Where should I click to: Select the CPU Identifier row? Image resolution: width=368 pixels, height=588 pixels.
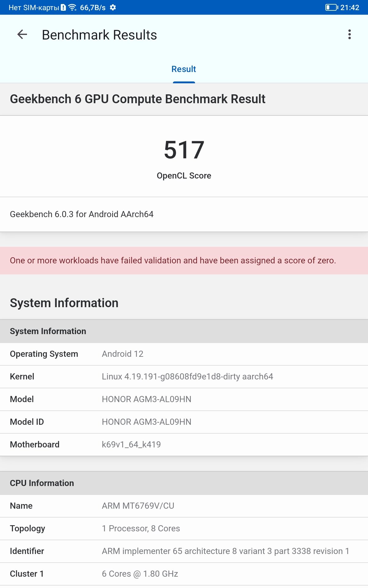tap(184, 551)
